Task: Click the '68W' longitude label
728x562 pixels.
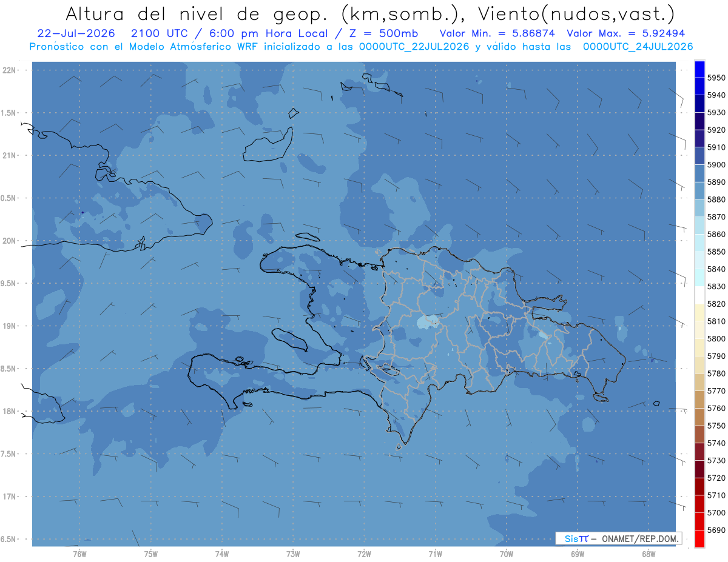Action: [649, 554]
